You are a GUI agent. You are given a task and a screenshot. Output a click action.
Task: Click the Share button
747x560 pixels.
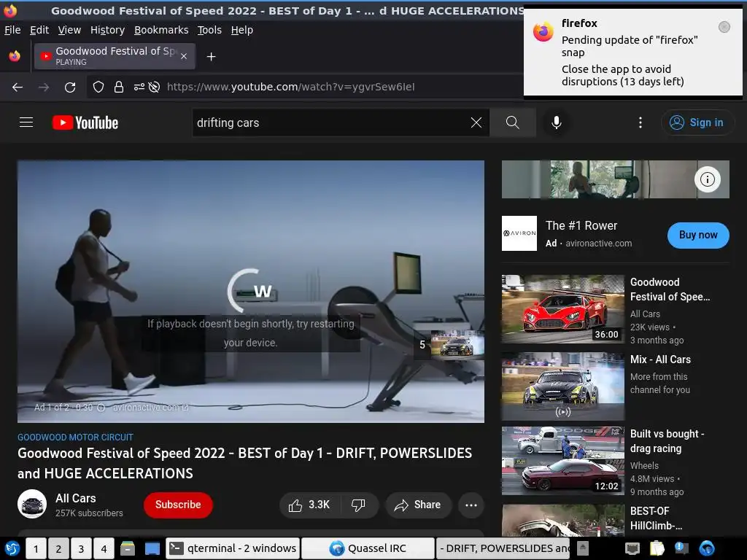coord(418,505)
